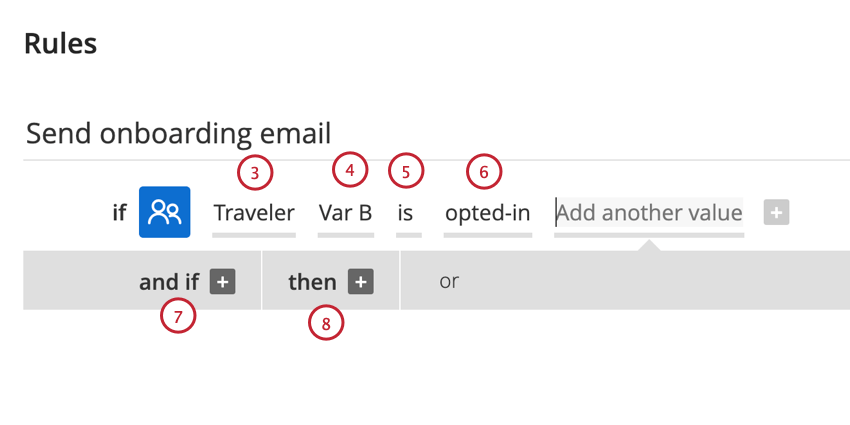This screenshot has width=850, height=425.
Task: Click the 'or' option in grey bar
Action: pos(449,281)
